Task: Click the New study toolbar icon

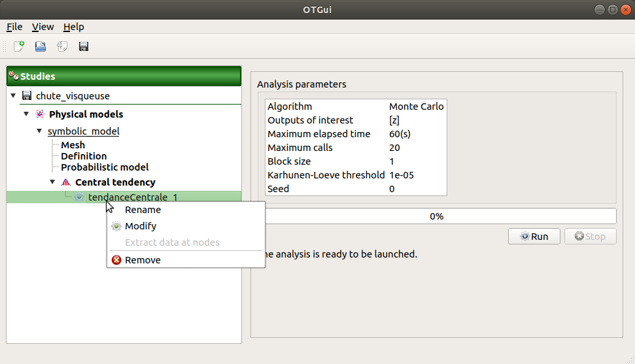Action: click(19, 46)
